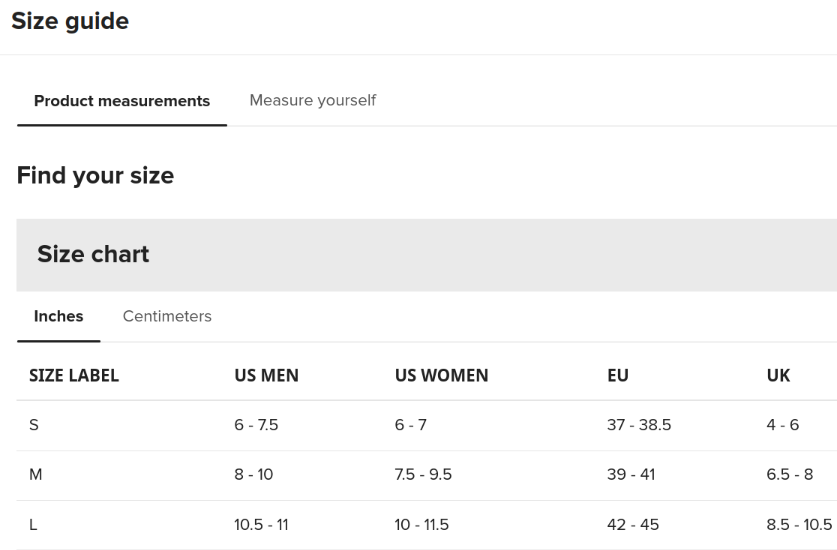Image resolution: width=837 pixels, height=550 pixels.
Task: Click the EU column header
Action: click(618, 375)
